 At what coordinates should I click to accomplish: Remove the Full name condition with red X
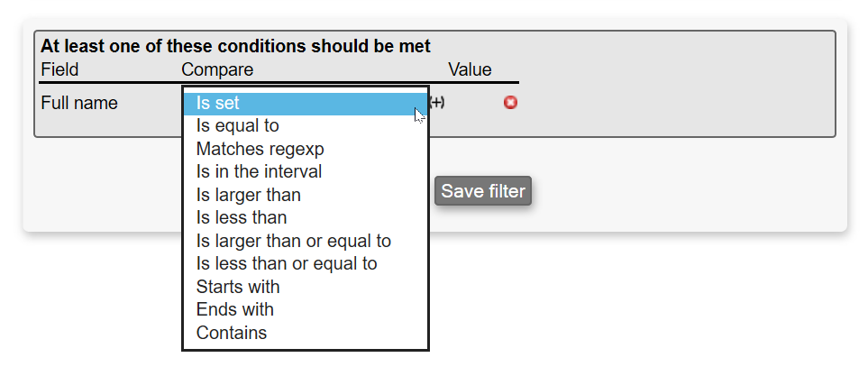(x=510, y=103)
